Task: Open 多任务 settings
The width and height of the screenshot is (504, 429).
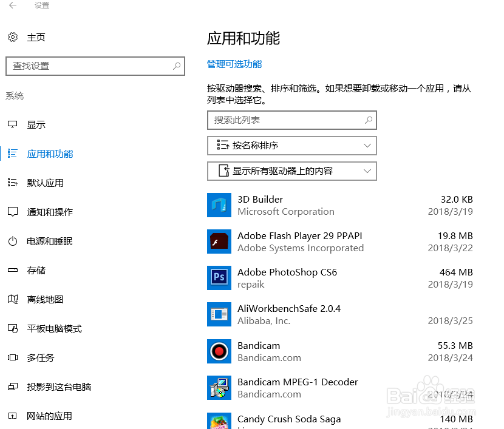Action: [x=41, y=358]
